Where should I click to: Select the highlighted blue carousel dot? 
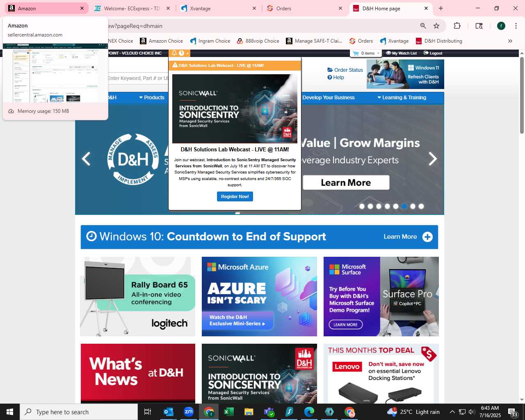(x=404, y=206)
